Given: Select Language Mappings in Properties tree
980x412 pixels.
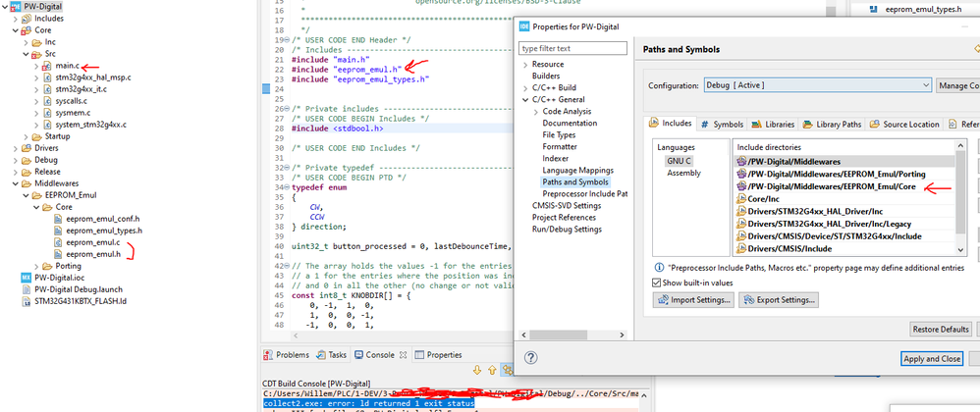Looking at the screenshot, I should [x=577, y=170].
